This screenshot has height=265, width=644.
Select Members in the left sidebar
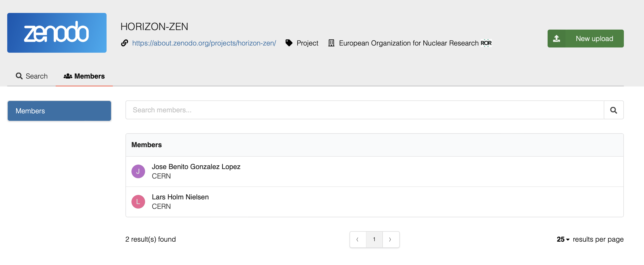59,111
